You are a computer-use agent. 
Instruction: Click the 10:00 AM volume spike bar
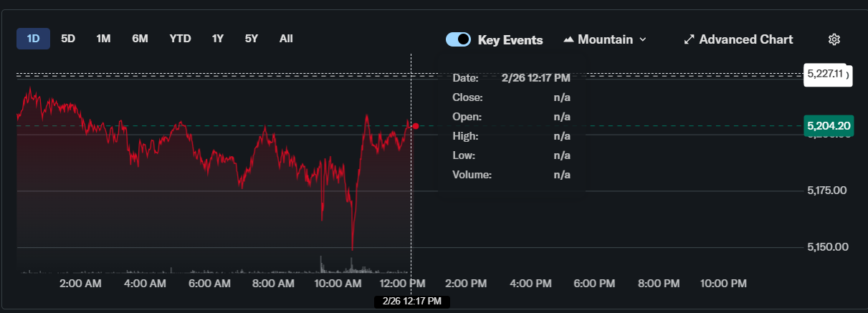tap(320, 264)
